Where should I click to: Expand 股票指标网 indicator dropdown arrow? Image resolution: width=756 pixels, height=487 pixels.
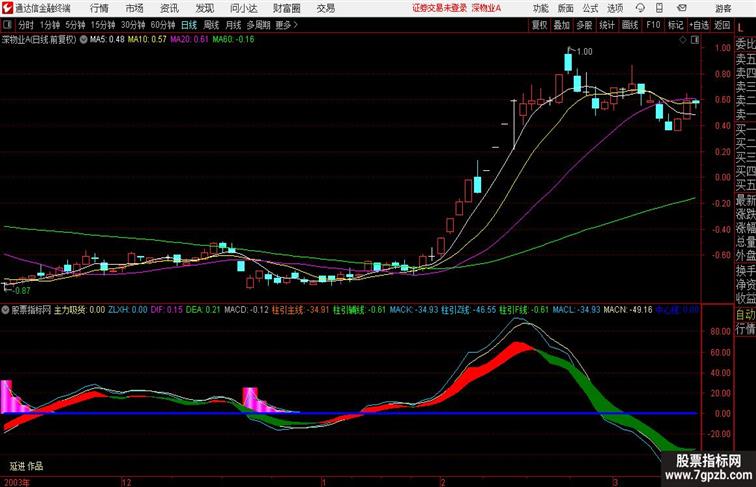5,310
